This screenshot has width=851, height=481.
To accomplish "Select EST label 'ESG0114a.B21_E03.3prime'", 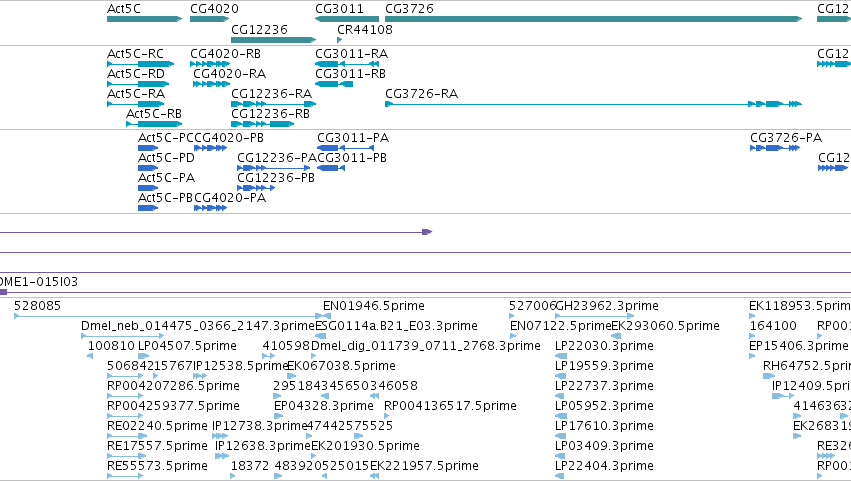I will tap(396, 326).
